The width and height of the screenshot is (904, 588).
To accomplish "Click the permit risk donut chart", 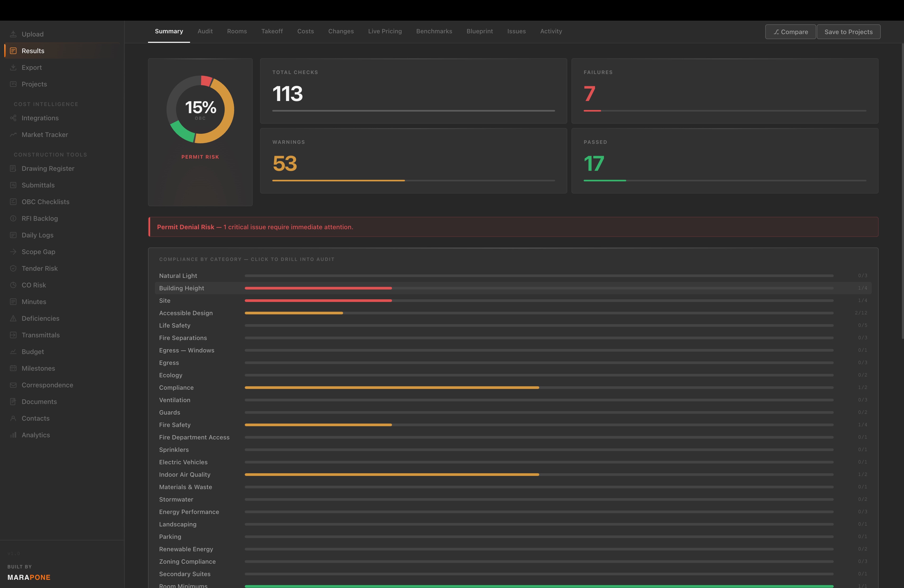I will coord(200,109).
